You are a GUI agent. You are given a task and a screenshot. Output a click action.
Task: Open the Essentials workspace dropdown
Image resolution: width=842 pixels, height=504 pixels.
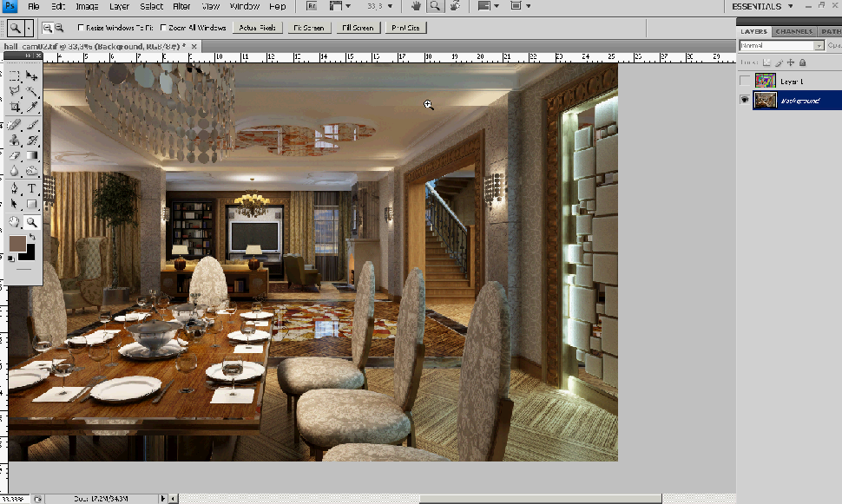click(x=762, y=6)
